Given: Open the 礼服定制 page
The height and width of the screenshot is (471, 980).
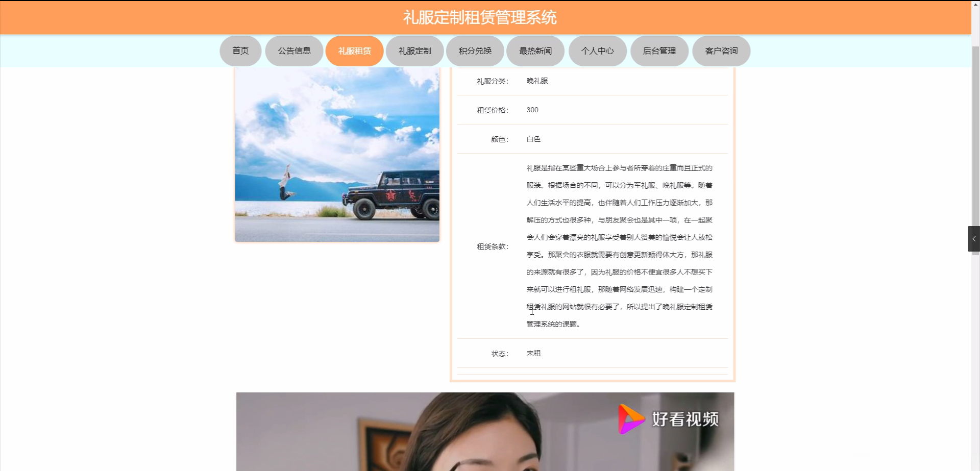Looking at the screenshot, I should coord(414,51).
